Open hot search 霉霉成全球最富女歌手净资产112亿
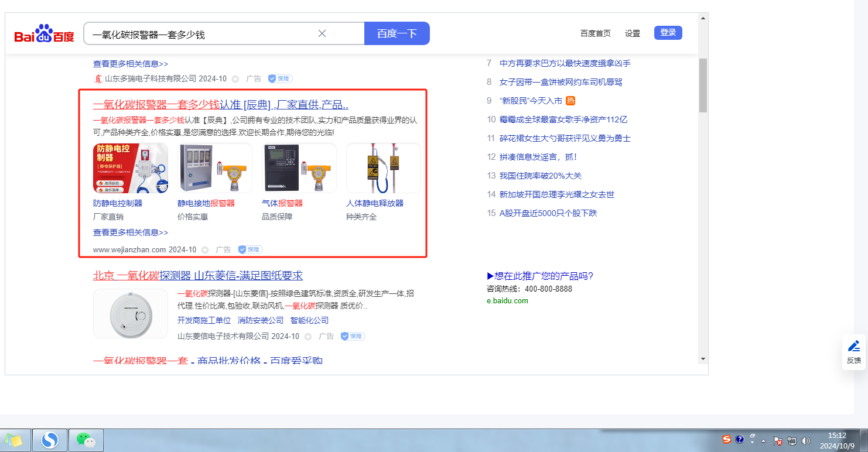 tap(563, 119)
